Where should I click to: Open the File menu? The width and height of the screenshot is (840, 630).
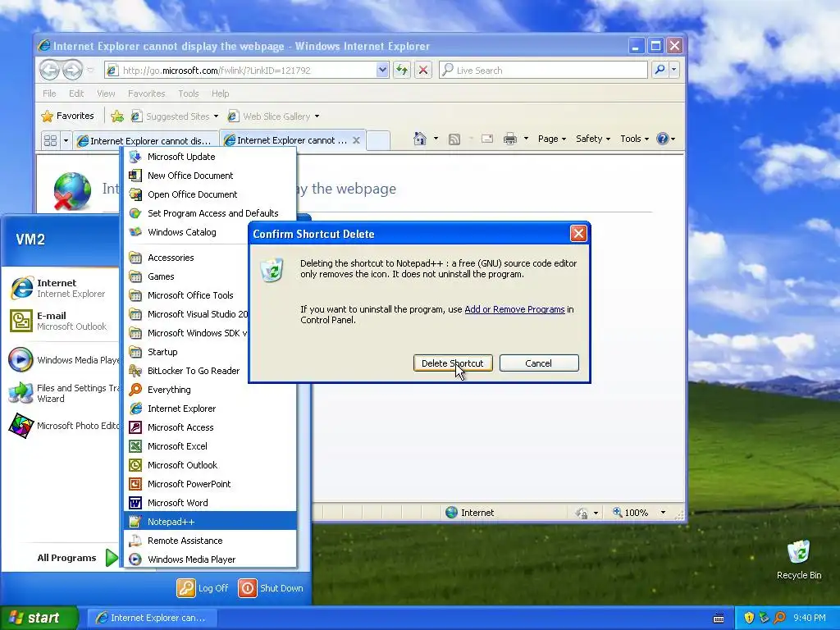pyautogui.click(x=49, y=94)
